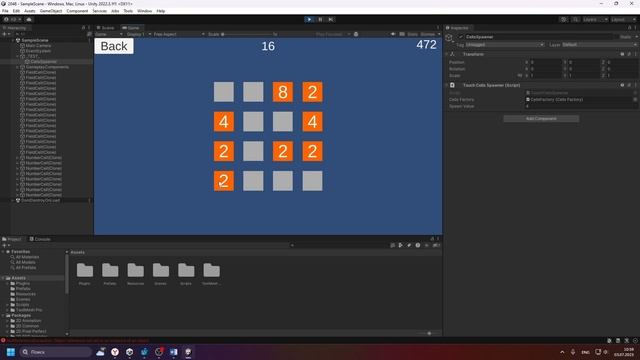This screenshot has width=640, height=360.
Task: Open the GameObject menu
Action: pyautogui.click(x=51, y=11)
